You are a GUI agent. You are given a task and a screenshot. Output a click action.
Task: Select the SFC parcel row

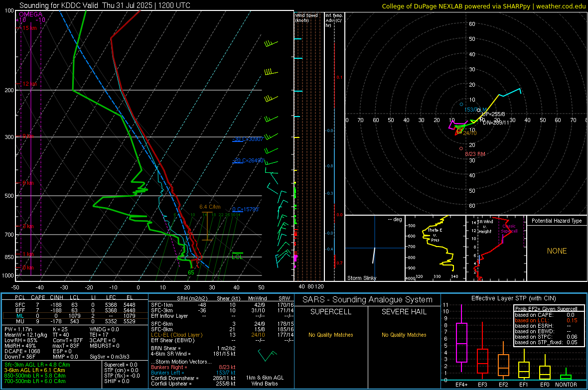pyautogui.click(x=75, y=305)
